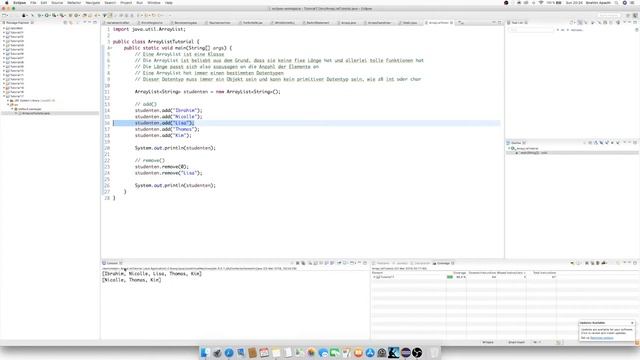This screenshot has height=360, width=640.
Task: Select the Outline view tab
Action: pyautogui.click(x=516, y=142)
